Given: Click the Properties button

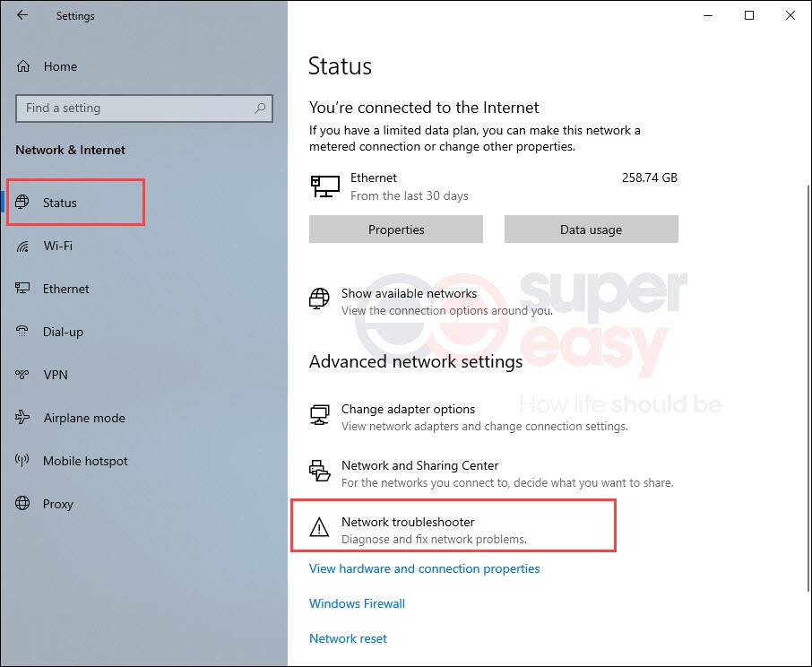Looking at the screenshot, I should coord(396,230).
